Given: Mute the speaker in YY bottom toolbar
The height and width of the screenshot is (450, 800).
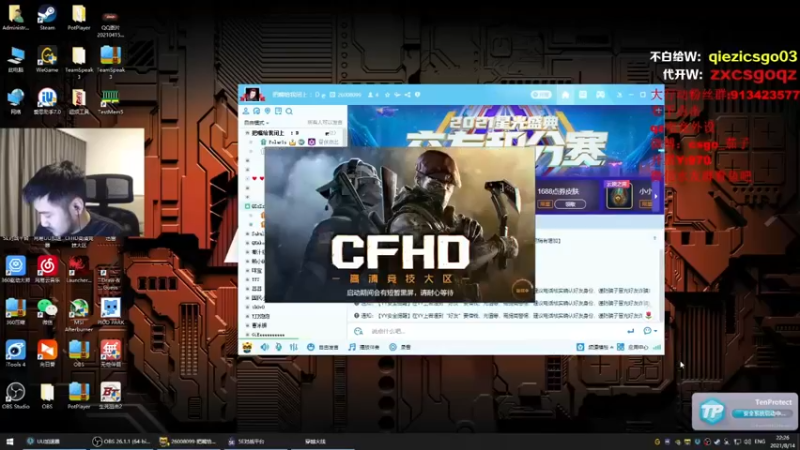Looking at the screenshot, I should (x=264, y=347).
